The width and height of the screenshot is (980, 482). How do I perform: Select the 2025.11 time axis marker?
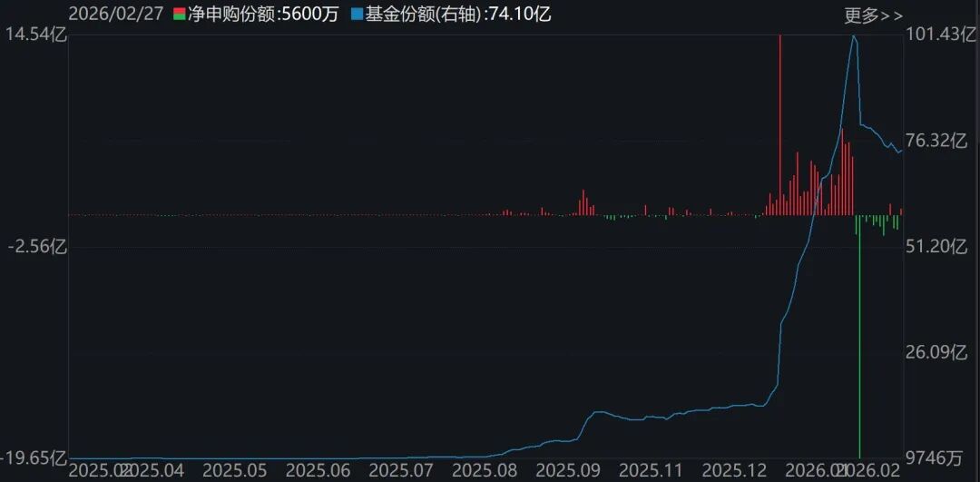[650, 470]
